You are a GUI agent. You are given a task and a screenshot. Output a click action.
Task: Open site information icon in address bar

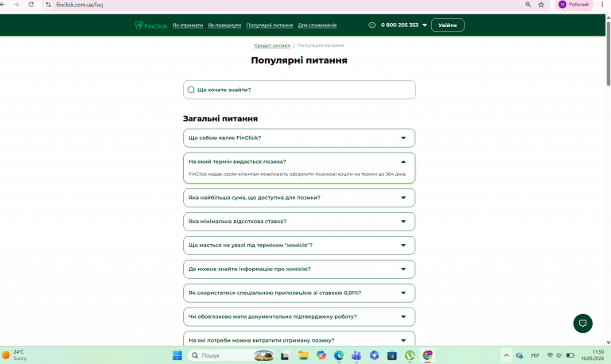pyautogui.click(x=49, y=5)
